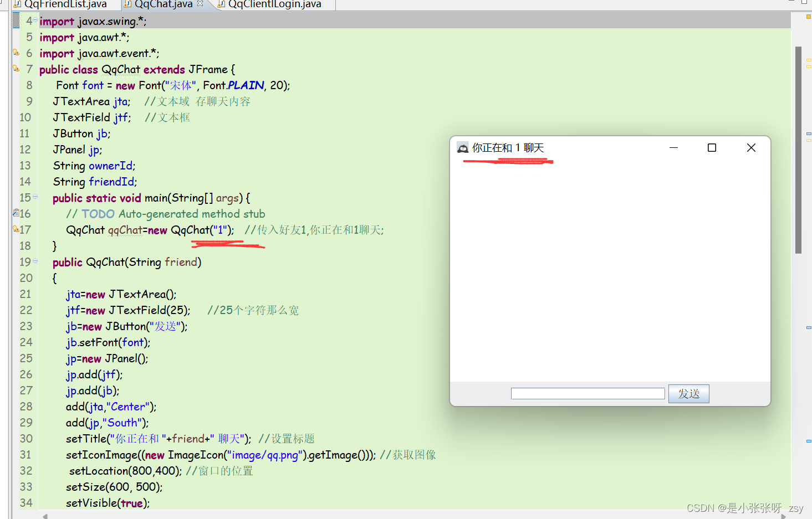Click 'add(jp,"South");' line
This screenshot has width=812, height=519.
tap(108, 423)
